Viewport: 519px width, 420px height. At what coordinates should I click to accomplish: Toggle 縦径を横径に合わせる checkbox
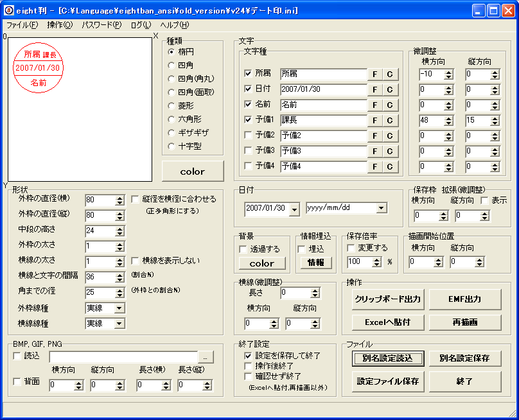pos(135,199)
